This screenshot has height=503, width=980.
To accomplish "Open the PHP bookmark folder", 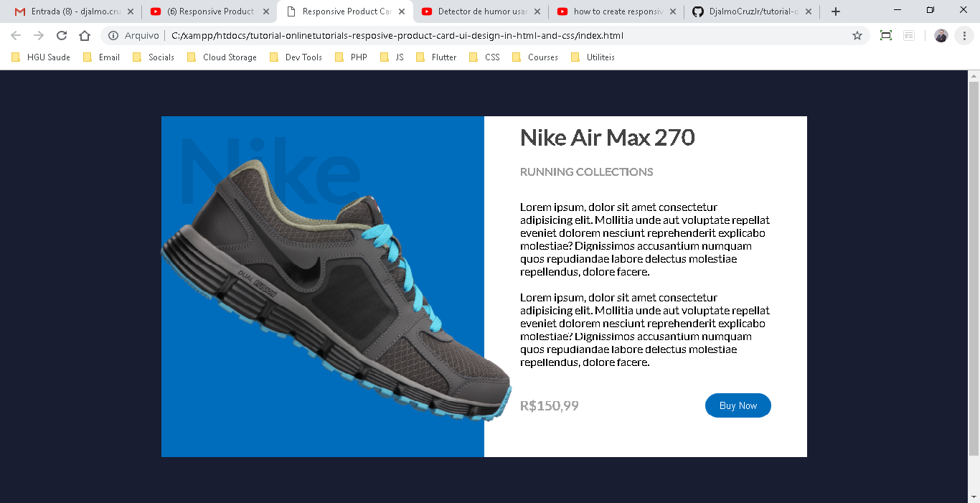I will click(351, 57).
